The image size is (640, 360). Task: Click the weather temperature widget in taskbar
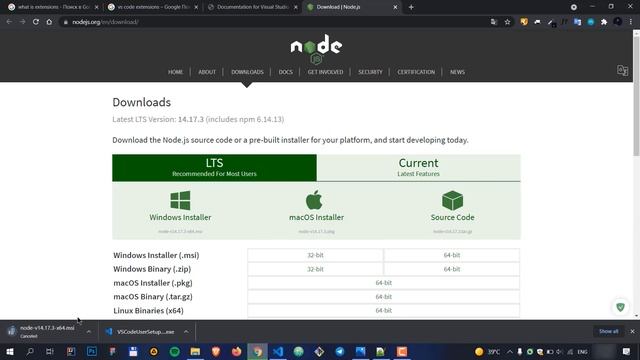(x=487, y=351)
